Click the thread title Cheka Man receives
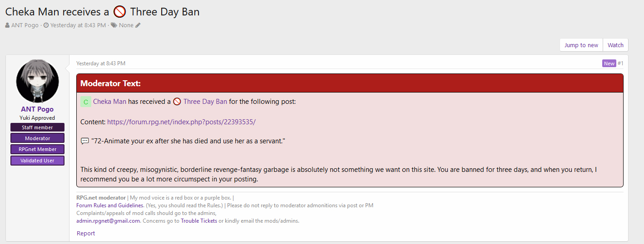 (x=103, y=12)
